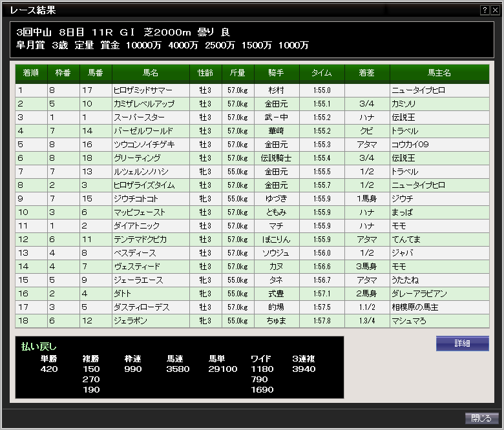Select horse ツウコンノイチゲキ row
The width and height of the screenshot is (504, 430).
[252, 145]
